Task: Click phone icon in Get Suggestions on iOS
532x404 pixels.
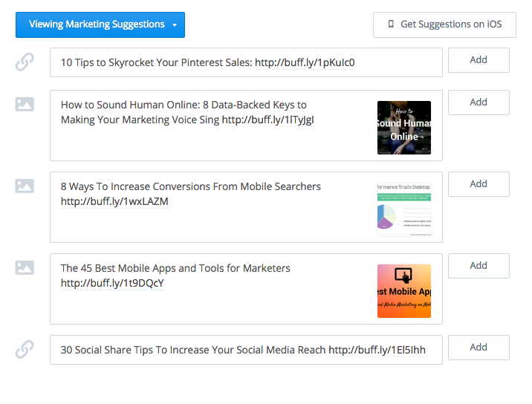Action: pyautogui.click(x=391, y=24)
